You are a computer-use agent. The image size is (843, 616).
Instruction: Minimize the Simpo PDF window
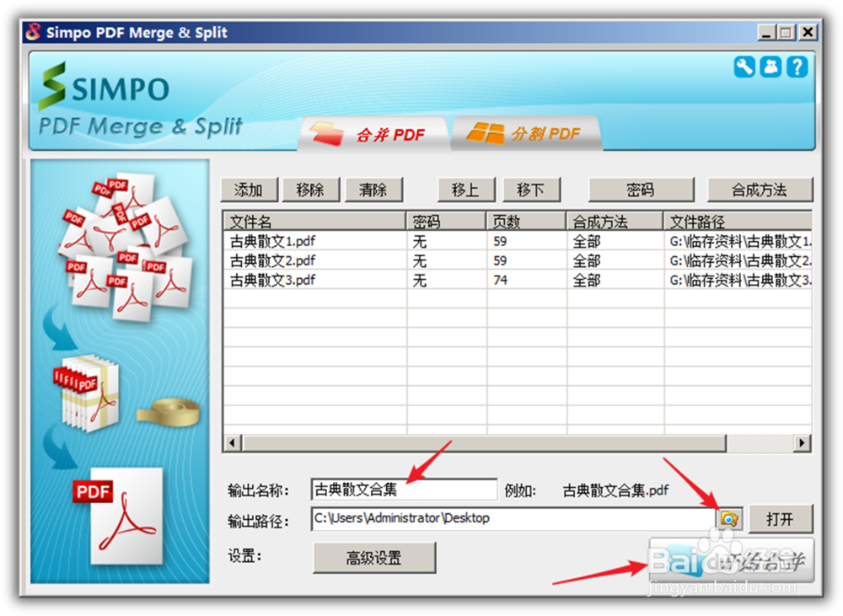pyautogui.click(x=766, y=33)
